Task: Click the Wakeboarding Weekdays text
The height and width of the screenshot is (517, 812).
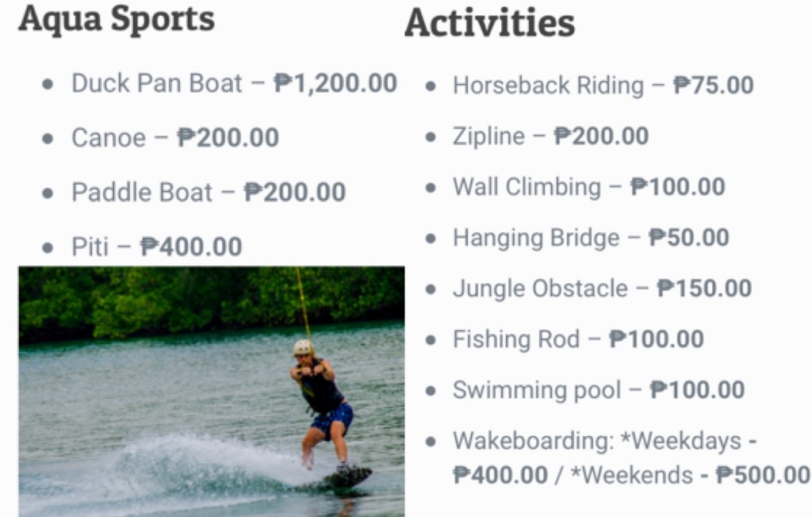Action: [x=597, y=441]
